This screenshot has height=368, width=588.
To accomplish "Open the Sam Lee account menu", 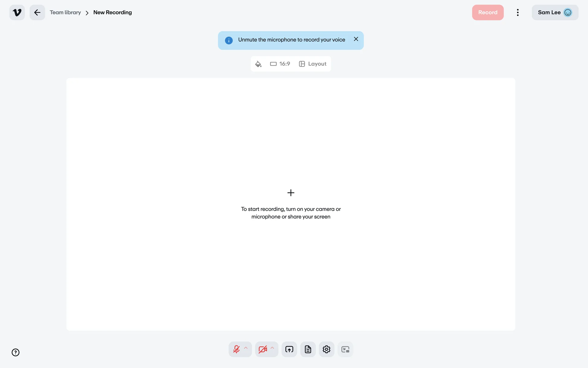I will point(555,13).
